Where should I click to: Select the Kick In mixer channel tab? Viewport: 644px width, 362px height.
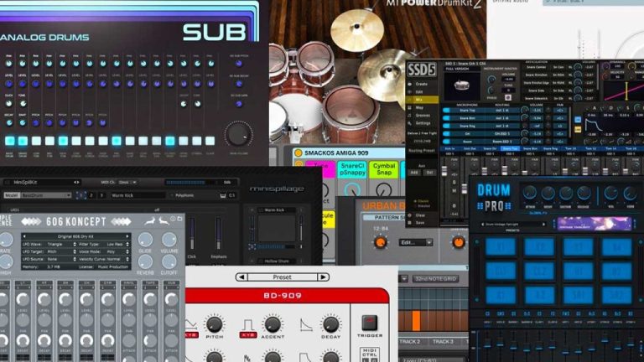point(449,148)
